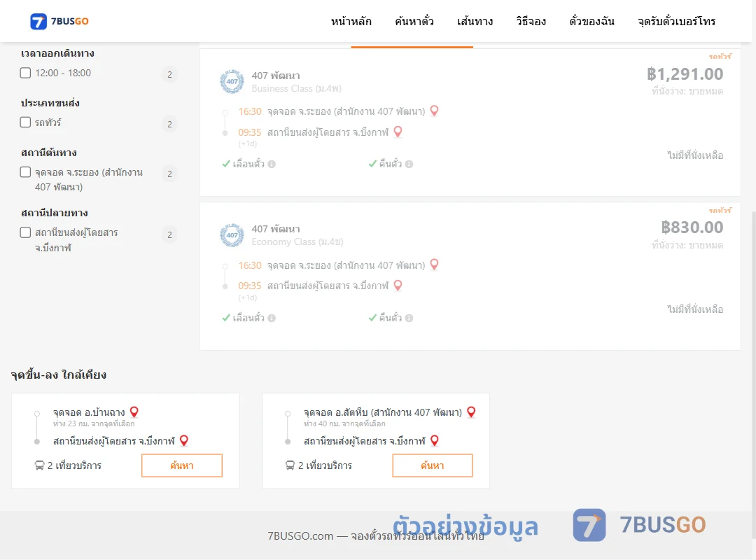Click the ฿830.00 price
The width and height of the screenshot is (756, 560).
[x=692, y=227]
